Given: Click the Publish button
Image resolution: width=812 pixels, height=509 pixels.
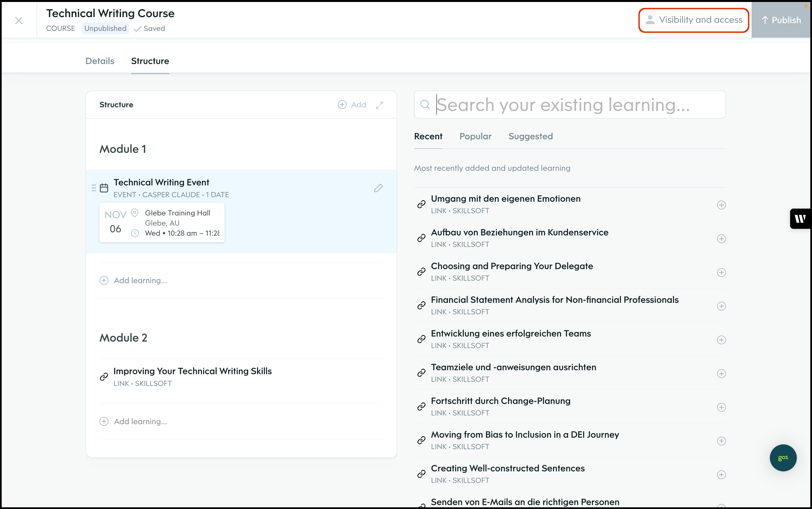Looking at the screenshot, I should (x=781, y=20).
